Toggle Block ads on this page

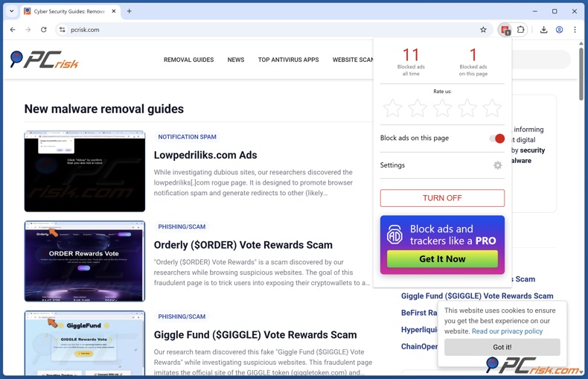[x=496, y=138]
